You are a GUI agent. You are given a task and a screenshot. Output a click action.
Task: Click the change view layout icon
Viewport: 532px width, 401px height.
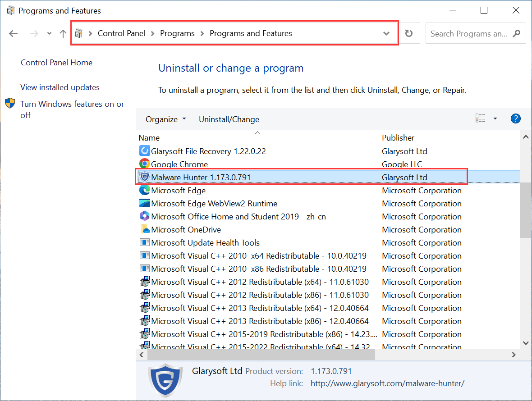click(x=481, y=119)
